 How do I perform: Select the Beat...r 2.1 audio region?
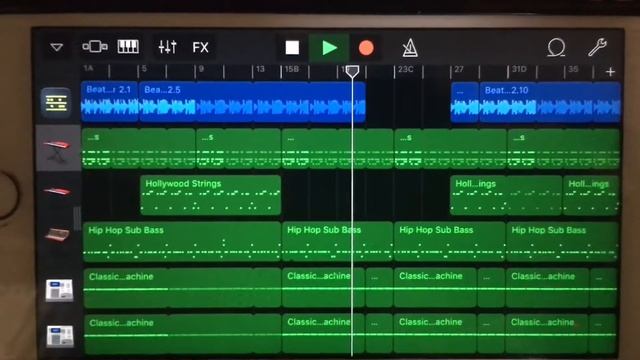109,102
